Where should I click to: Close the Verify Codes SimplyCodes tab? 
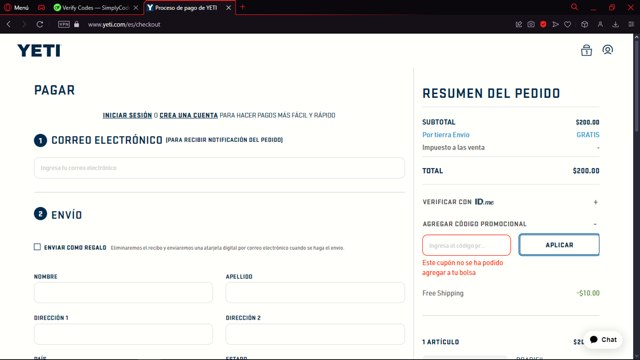click(136, 8)
